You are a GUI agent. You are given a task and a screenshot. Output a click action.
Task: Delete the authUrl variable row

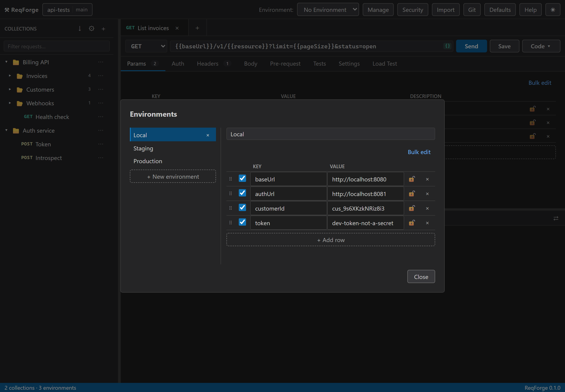427,194
